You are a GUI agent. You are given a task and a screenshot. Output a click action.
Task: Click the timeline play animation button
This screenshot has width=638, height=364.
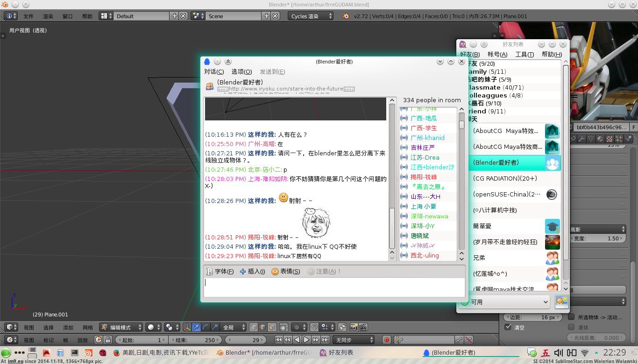click(306, 340)
